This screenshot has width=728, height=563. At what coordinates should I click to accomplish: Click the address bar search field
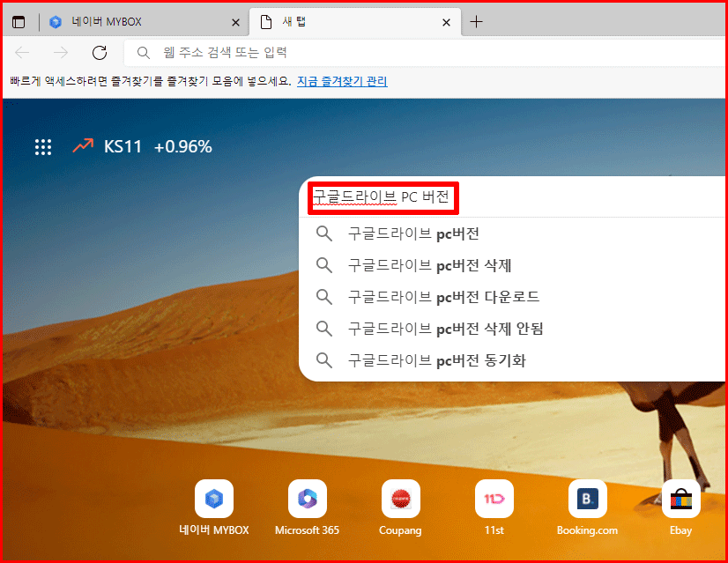[x=426, y=53]
